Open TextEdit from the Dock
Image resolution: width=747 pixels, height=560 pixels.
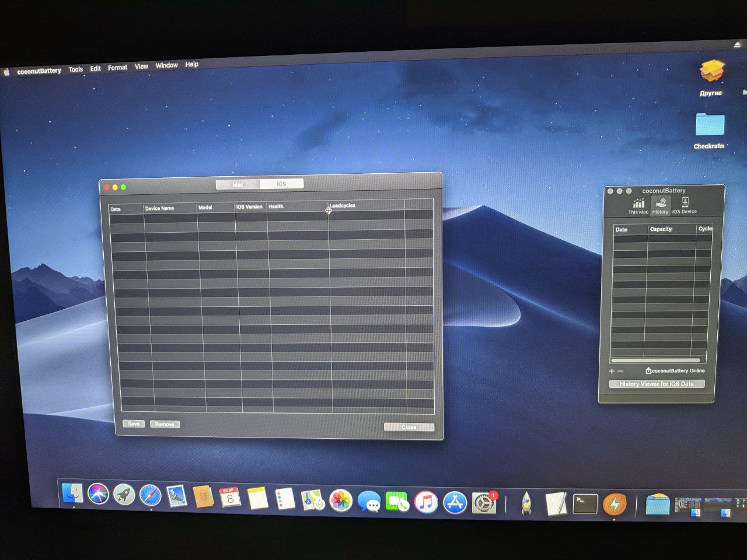(x=556, y=504)
